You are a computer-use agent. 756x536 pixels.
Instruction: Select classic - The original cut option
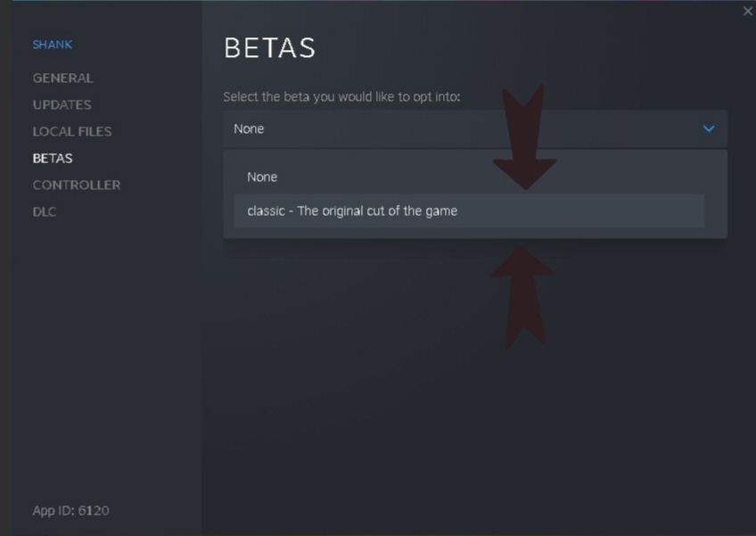[x=352, y=211]
